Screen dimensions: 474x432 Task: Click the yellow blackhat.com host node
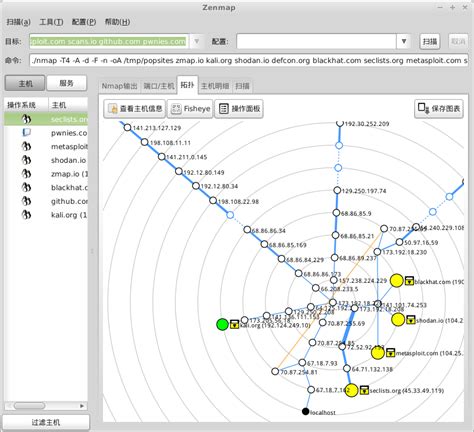(397, 281)
